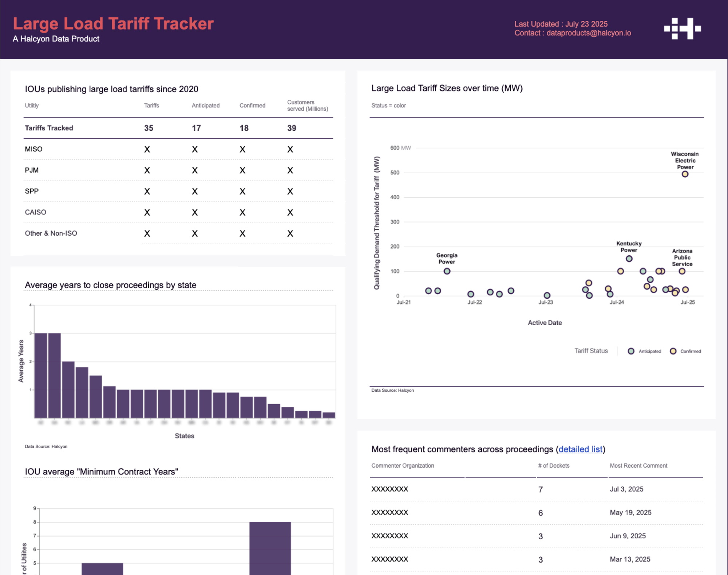Click the dataproducts@halcyon.io contact email
The width and height of the screenshot is (728, 575).
tap(589, 33)
